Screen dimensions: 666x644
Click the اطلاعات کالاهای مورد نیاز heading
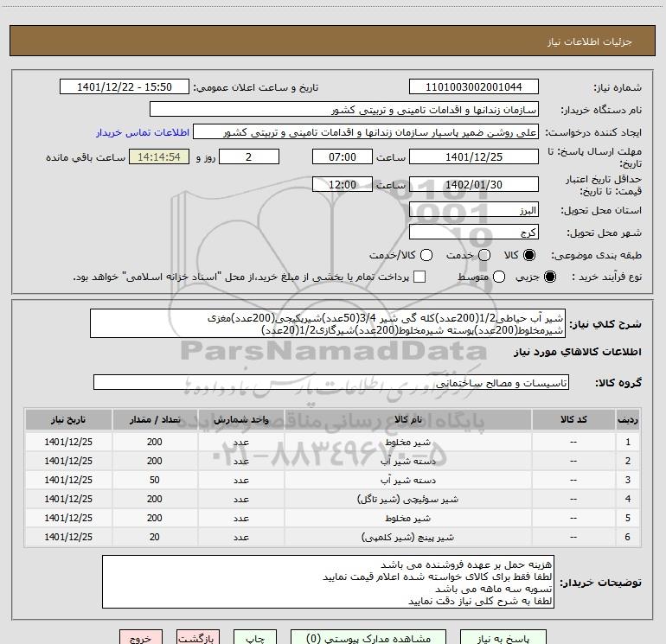(x=578, y=352)
